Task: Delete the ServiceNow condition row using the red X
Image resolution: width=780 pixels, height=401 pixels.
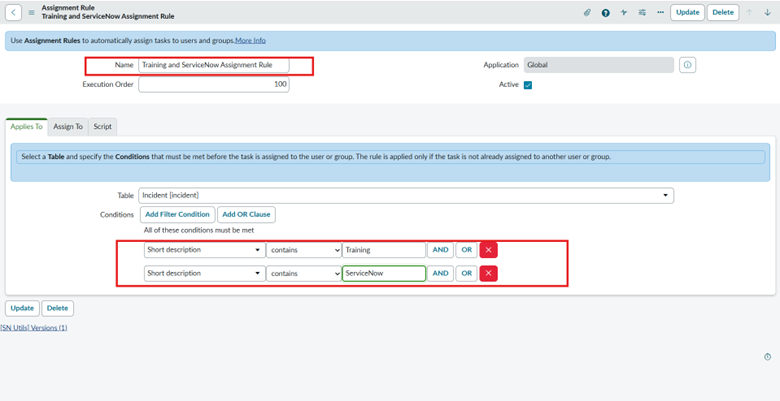Action: (489, 273)
